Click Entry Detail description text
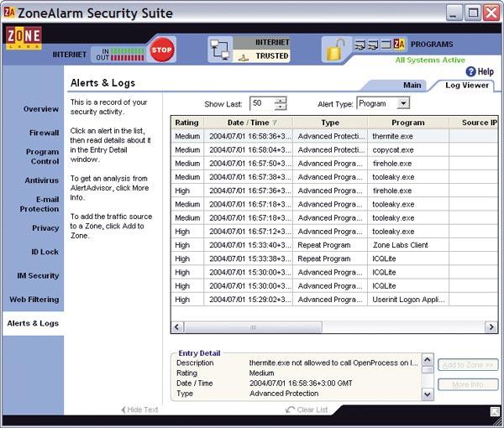The height and width of the screenshot is (428, 504). (333, 363)
